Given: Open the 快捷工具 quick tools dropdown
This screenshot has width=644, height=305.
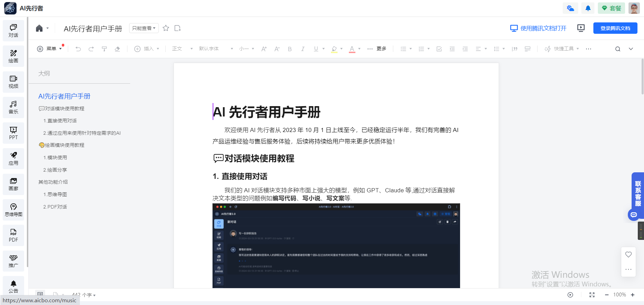Looking at the screenshot, I should tap(561, 49).
